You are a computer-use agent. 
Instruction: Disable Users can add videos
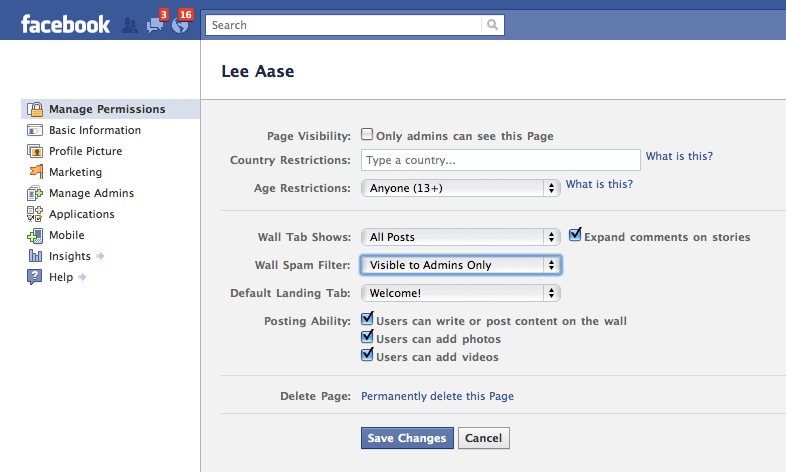[x=368, y=356]
